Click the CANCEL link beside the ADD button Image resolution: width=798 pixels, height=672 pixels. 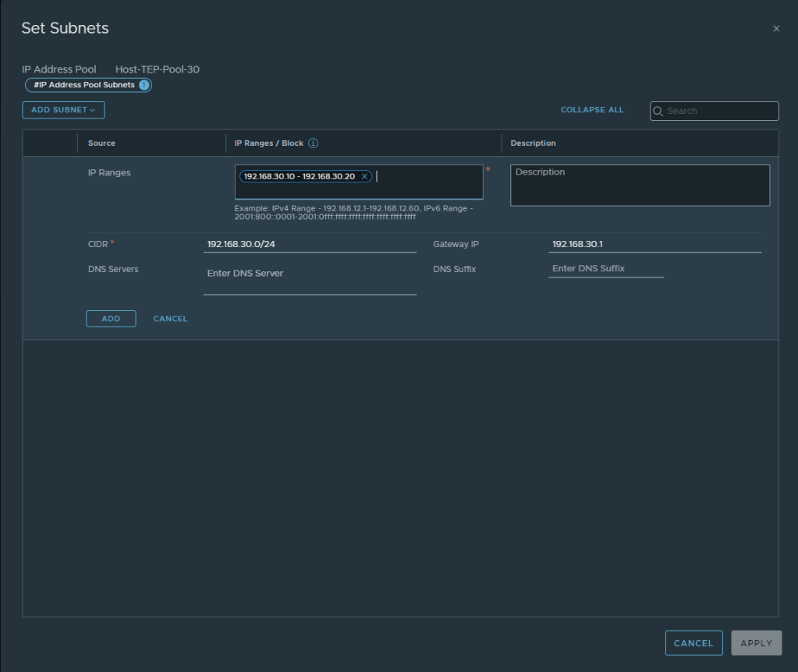(x=170, y=319)
